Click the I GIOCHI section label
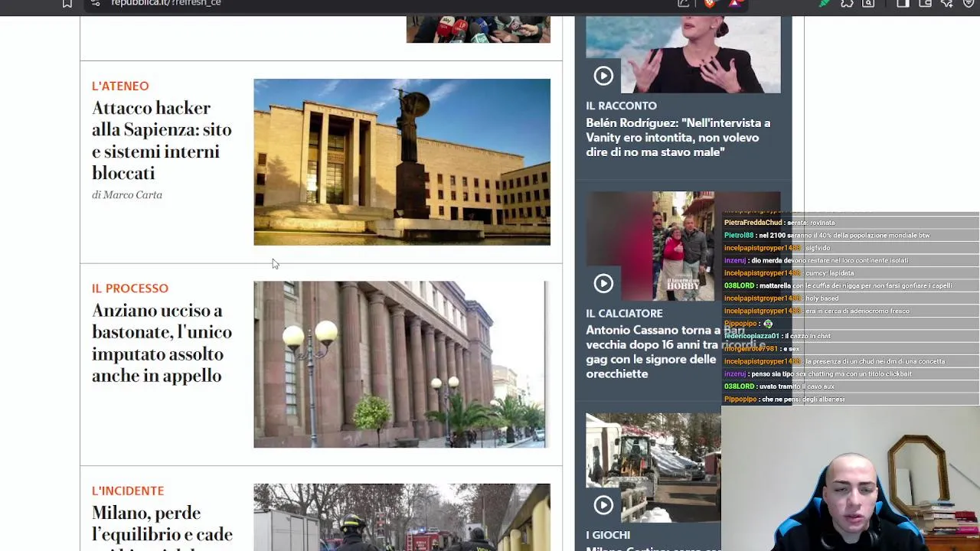 (608, 535)
